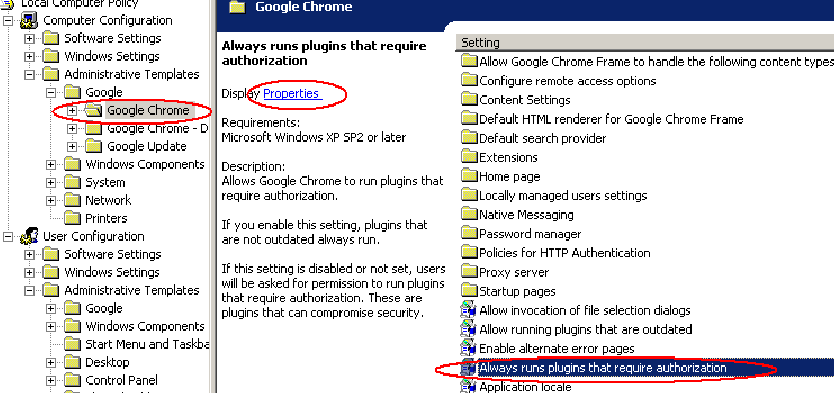This screenshot has height=393, width=834.
Task: Expand Windows Components under User Configuration
Action: (51, 327)
